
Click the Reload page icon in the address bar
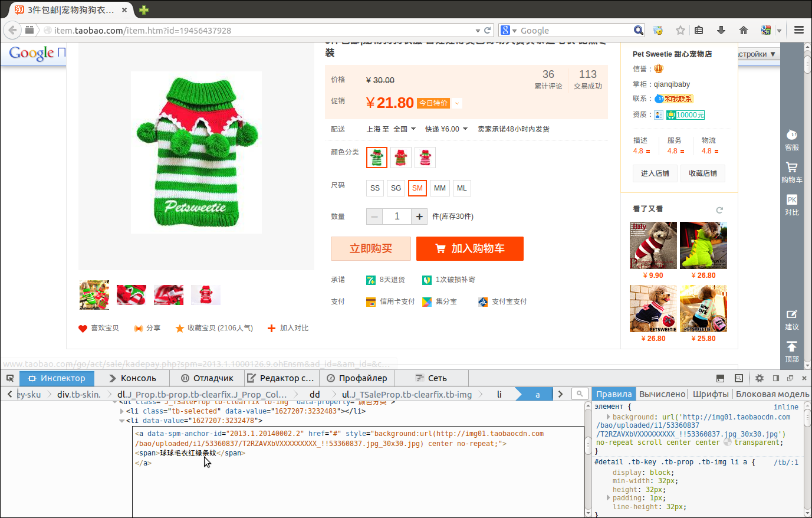tap(488, 30)
